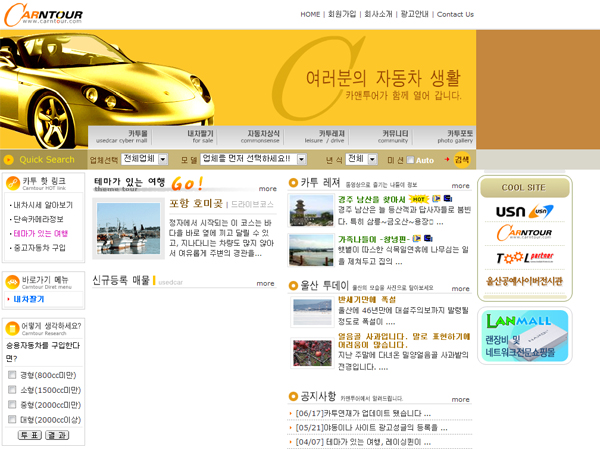Click the HOT badge beside 경주 남산 article
600x450 pixels.
pyautogui.click(x=419, y=199)
